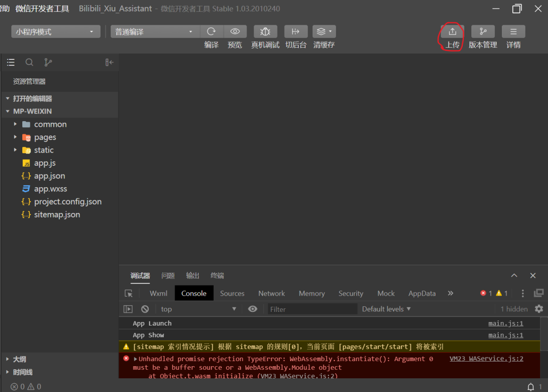Toggle the element inspector selector icon
The height and width of the screenshot is (392, 548).
coord(129,294)
